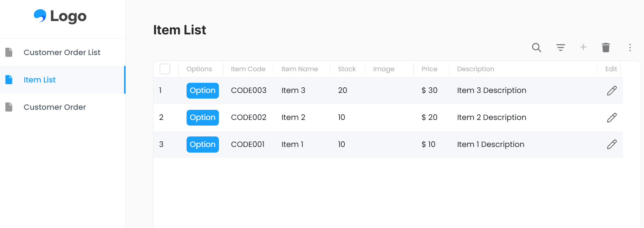The image size is (644, 228).
Task: Open the more options kebab menu
Action: click(x=630, y=47)
